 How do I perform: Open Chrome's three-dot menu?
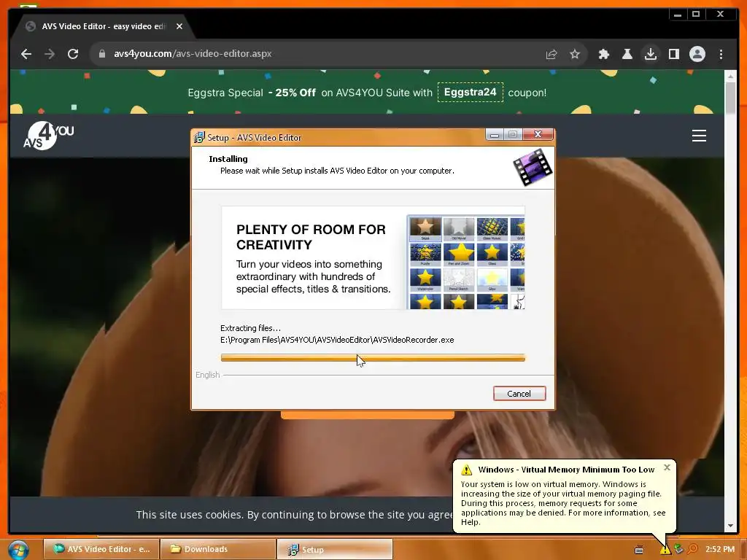coord(721,54)
